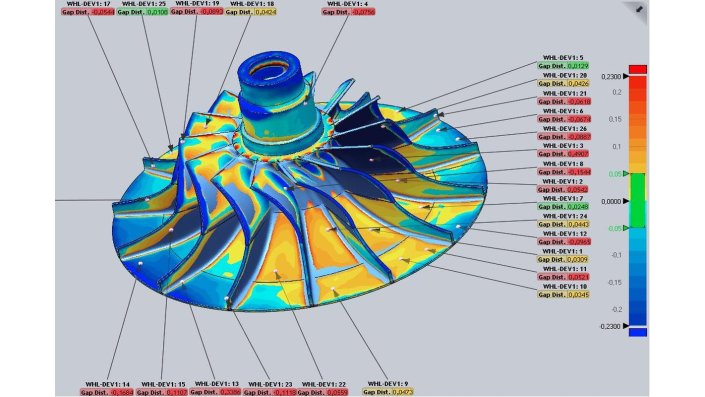Image resolution: width=705 pixels, height=397 pixels.
Task: Select the upper 0,2300 black arrow marker
Action: (x=625, y=77)
